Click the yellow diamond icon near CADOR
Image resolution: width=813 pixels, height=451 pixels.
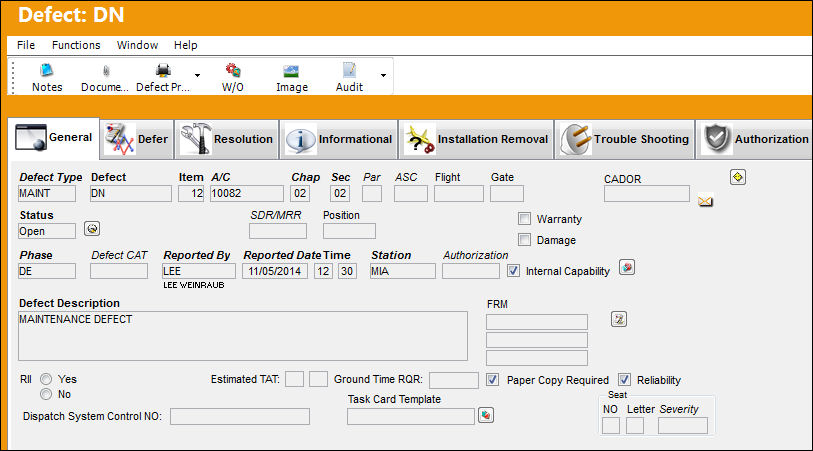pyautogui.click(x=737, y=177)
